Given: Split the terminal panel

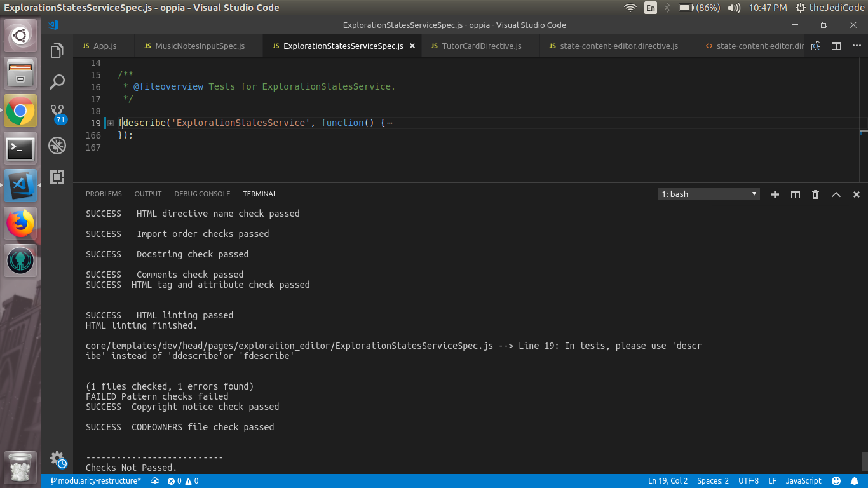Looking at the screenshot, I should (795, 194).
